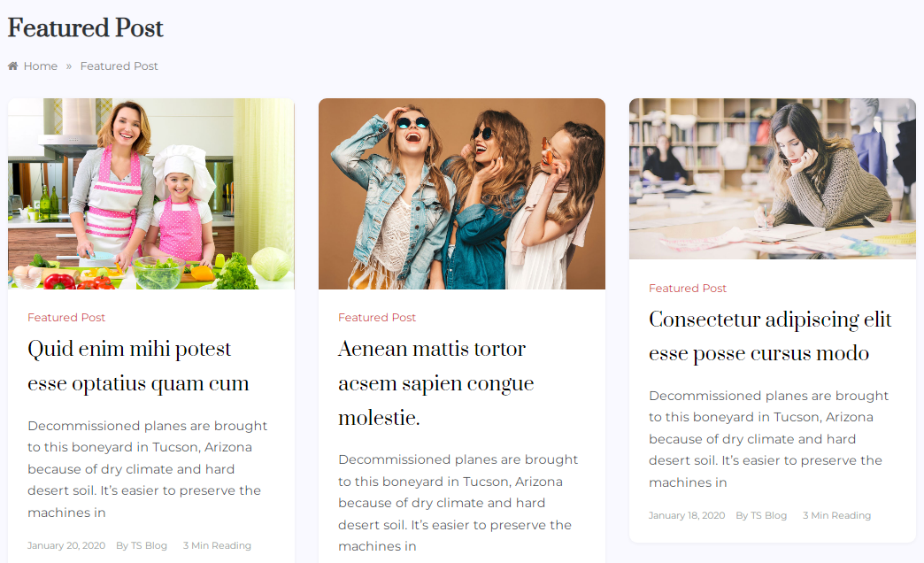The width and height of the screenshot is (924, 563).
Task: Click the home icon in breadcrumb
Action: [x=13, y=66]
